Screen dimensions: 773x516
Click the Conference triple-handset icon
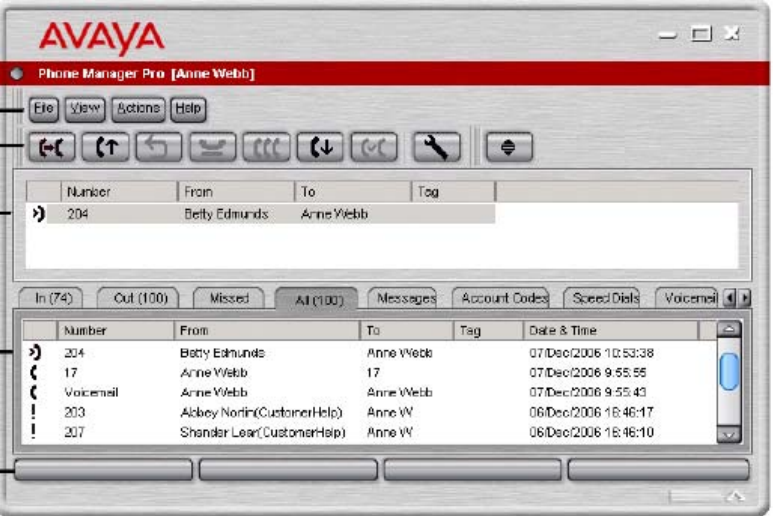coord(266,147)
